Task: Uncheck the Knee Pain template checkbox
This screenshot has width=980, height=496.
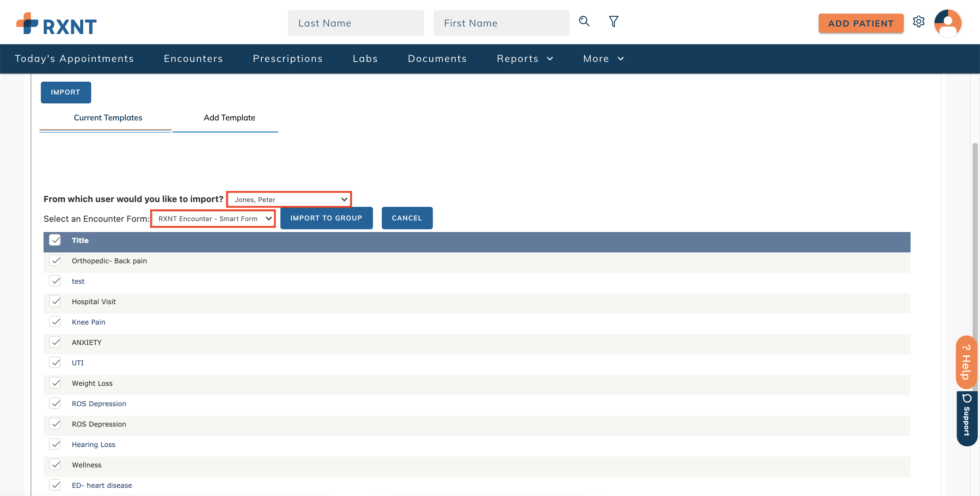Action: pos(55,322)
